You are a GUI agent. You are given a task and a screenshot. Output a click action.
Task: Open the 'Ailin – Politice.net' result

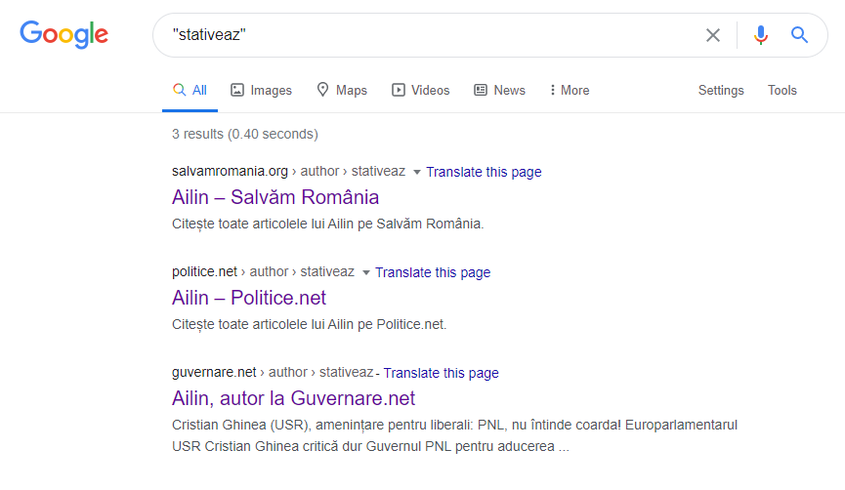pos(249,298)
